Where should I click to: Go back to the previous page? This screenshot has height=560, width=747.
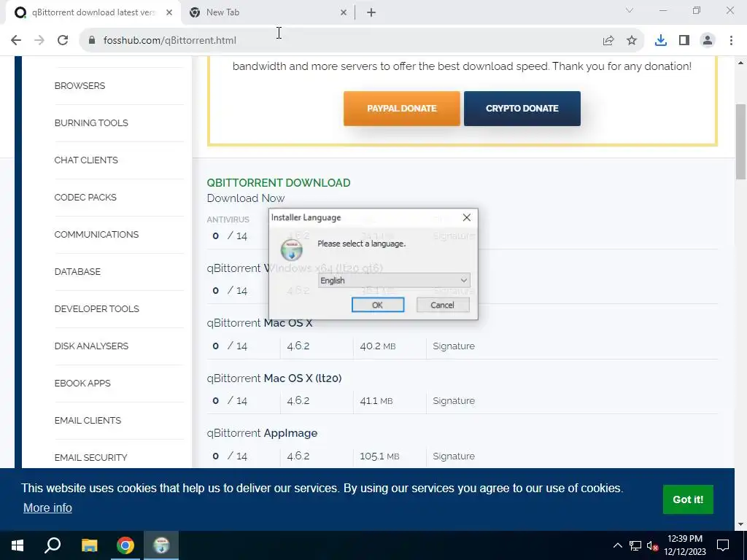tap(16, 41)
